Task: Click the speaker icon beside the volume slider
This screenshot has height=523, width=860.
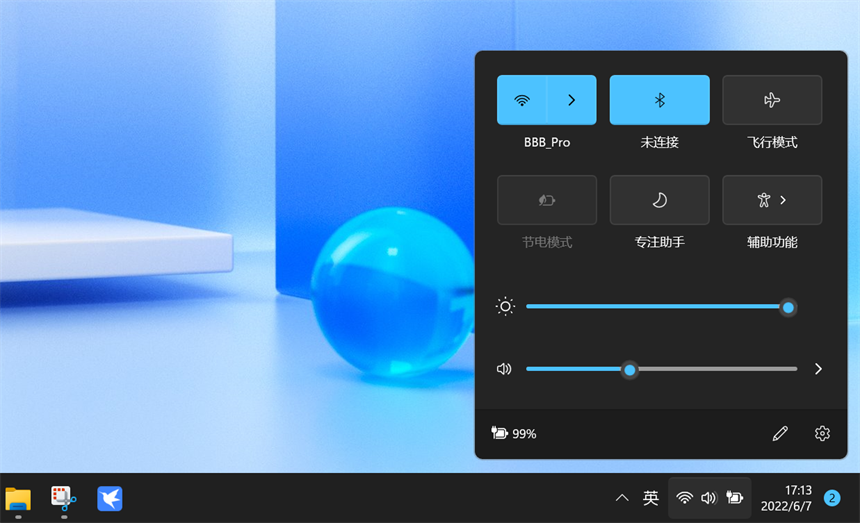Action: click(504, 369)
